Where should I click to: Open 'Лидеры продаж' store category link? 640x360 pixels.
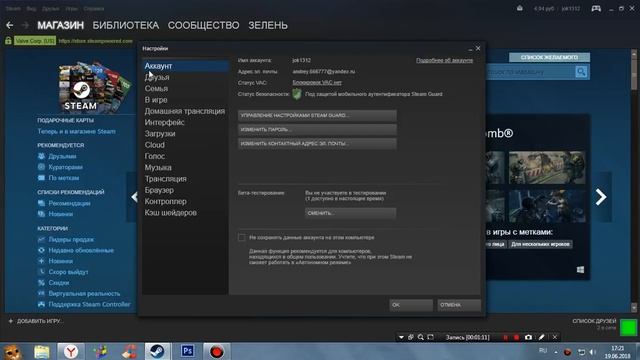[x=71, y=240]
